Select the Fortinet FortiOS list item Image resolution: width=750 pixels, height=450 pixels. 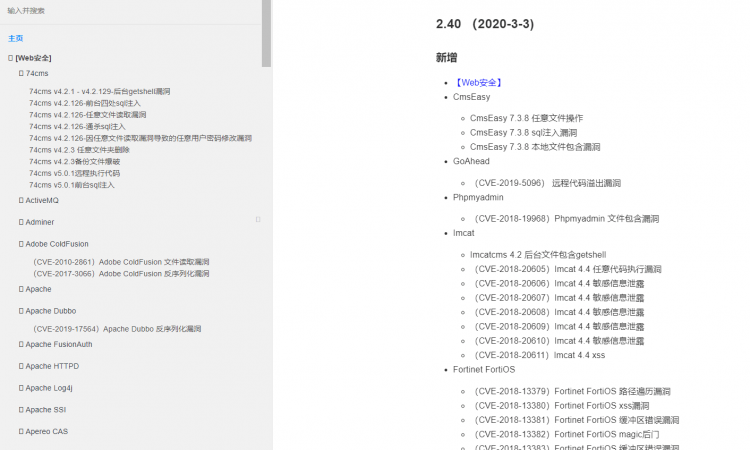(484, 370)
